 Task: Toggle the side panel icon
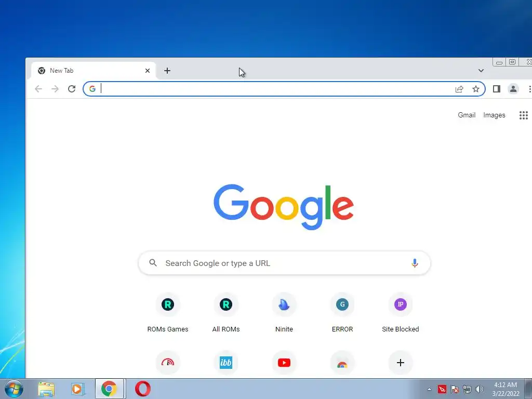496,89
